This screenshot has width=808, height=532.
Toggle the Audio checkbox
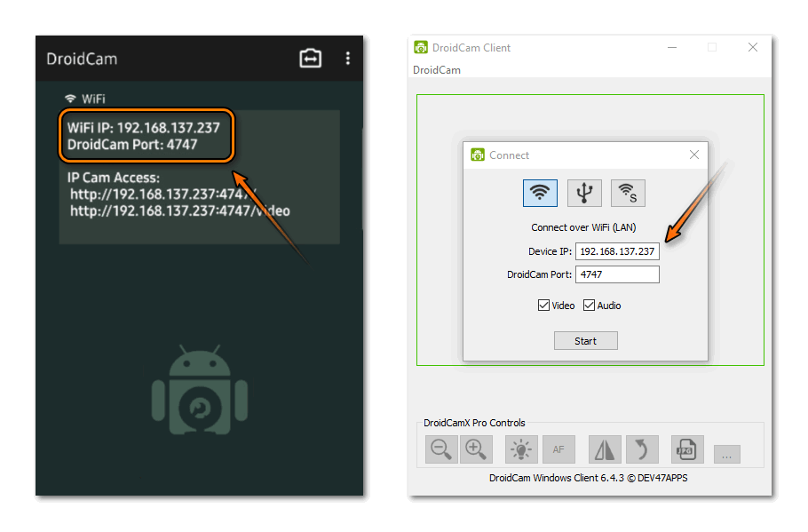tap(589, 306)
